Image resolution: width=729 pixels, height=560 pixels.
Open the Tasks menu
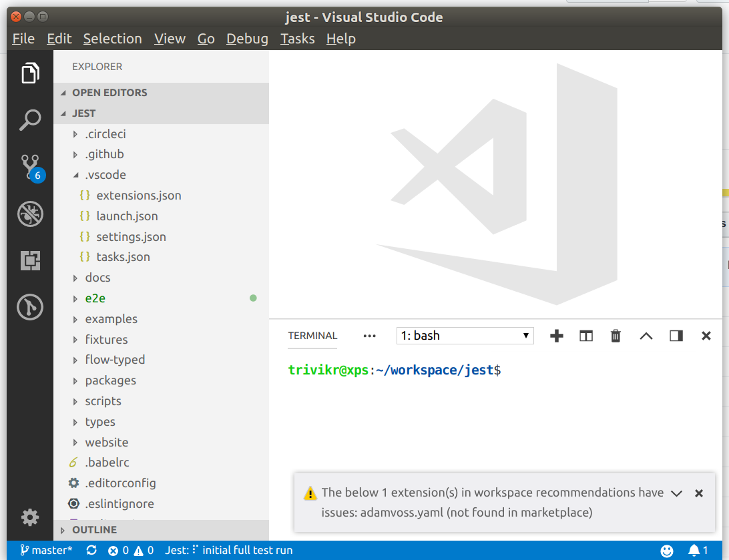298,39
